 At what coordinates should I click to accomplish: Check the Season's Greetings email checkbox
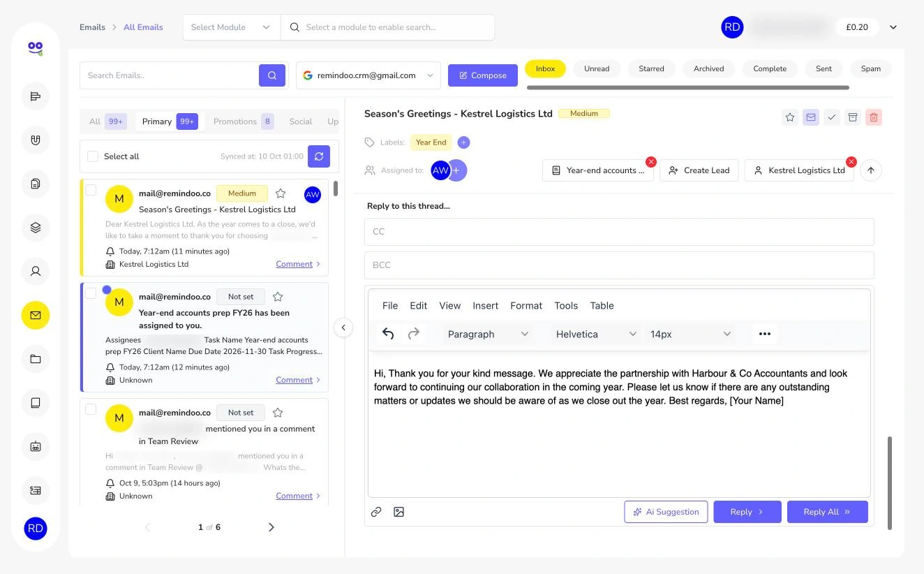click(x=91, y=190)
